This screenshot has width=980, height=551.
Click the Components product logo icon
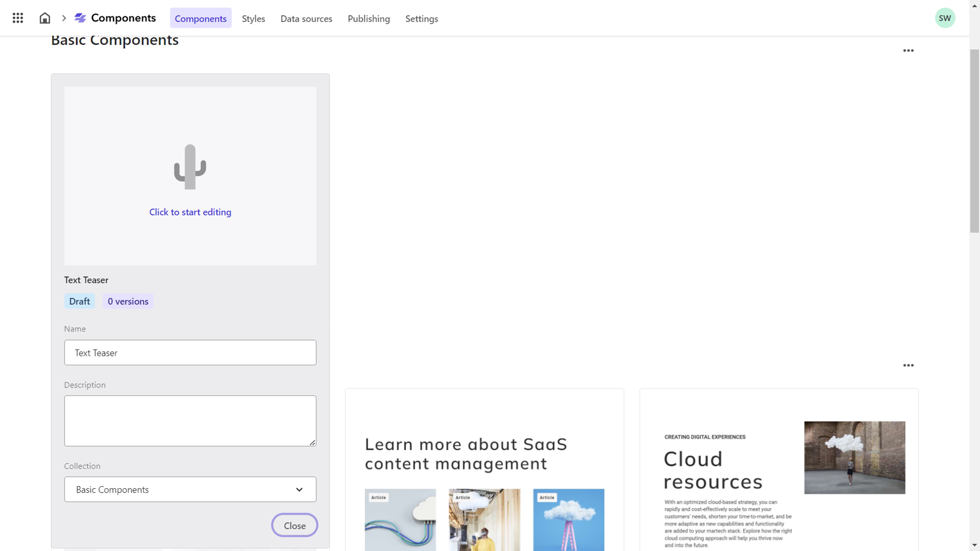click(x=81, y=17)
